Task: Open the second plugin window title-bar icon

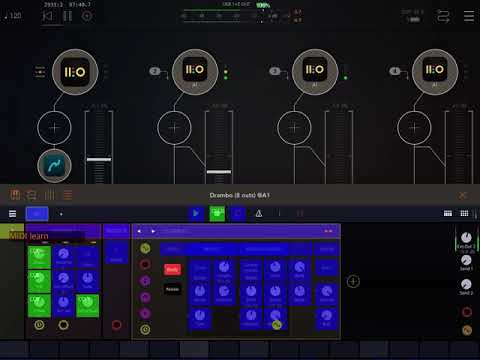Action: tap(32, 195)
